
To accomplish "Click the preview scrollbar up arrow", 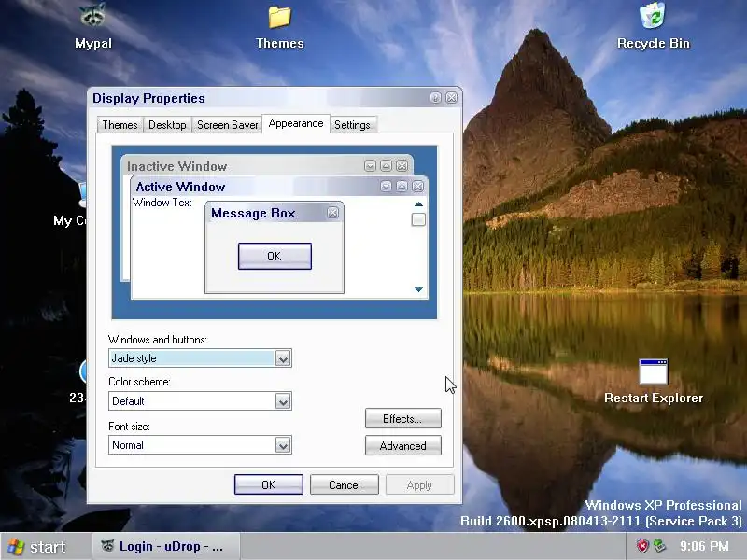I will tap(418, 204).
